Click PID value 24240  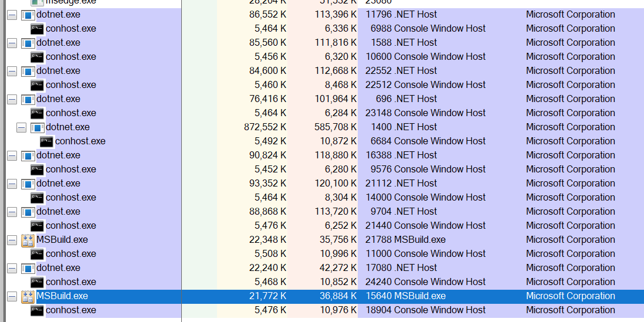379,282
